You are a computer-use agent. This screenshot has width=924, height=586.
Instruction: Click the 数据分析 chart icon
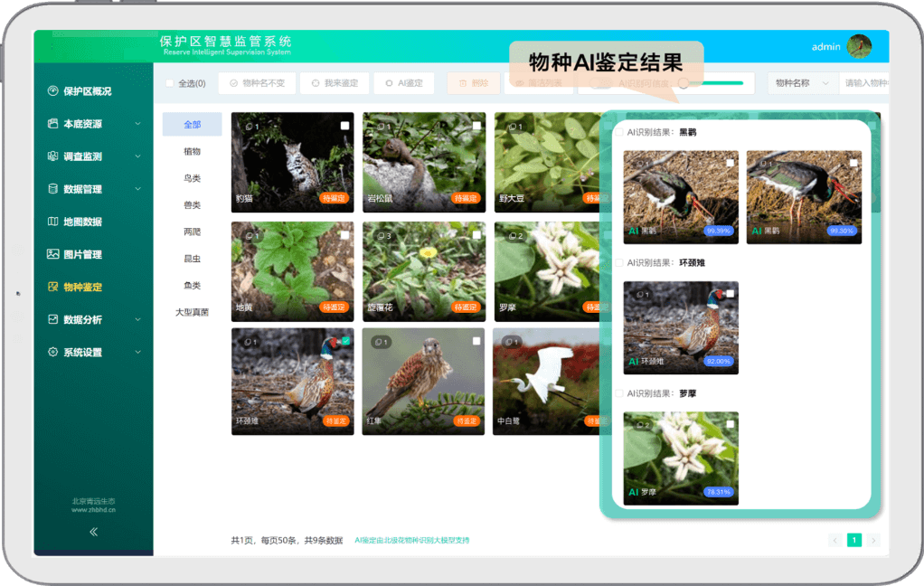click(x=53, y=319)
